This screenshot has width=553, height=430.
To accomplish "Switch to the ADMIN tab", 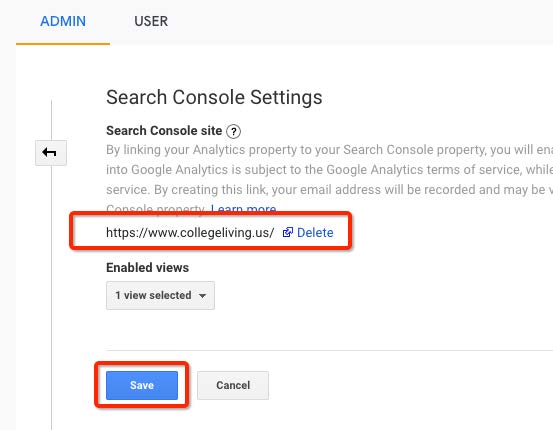I will (63, 22).
